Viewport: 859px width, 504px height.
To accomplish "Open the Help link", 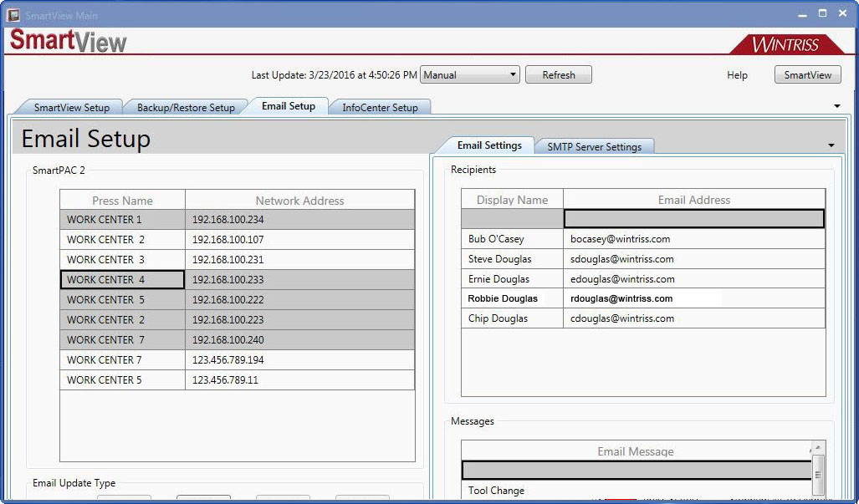I will (737, 75).
